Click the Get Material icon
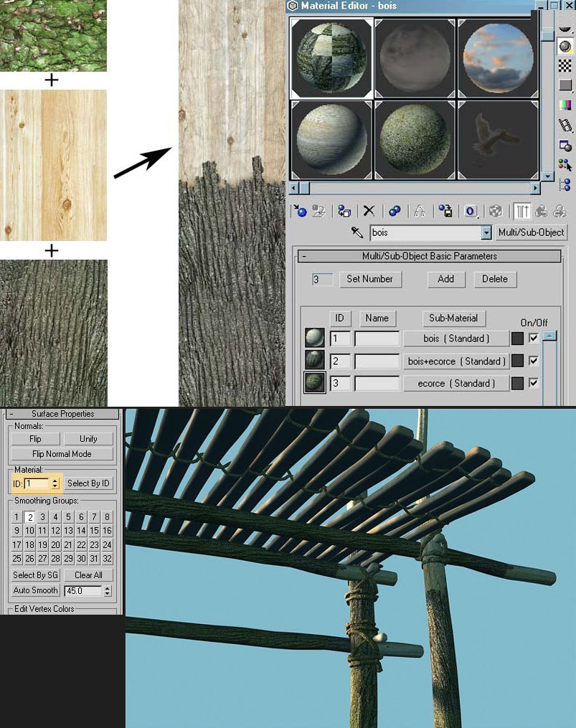 tap(301, 212)
